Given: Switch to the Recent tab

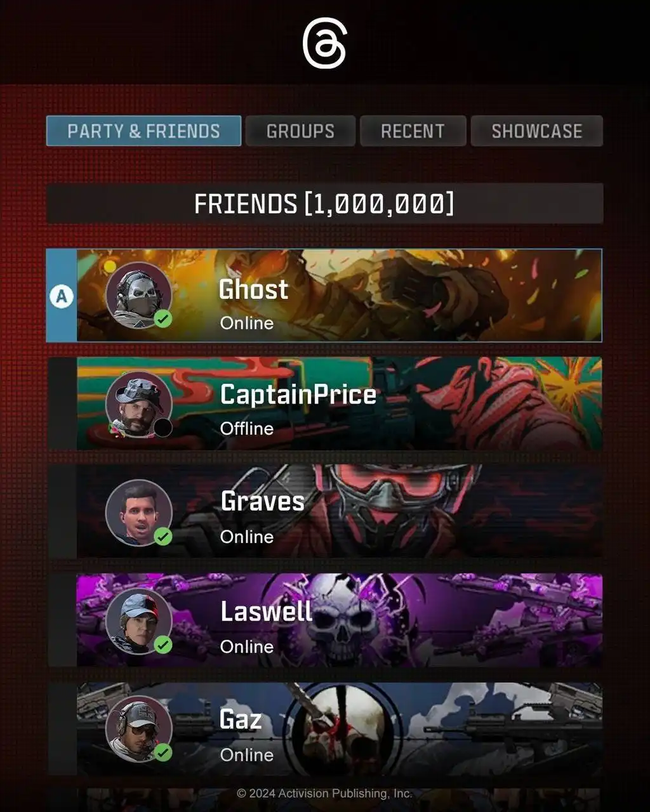Looking at the screenshot, I should [x=413, y=131].
